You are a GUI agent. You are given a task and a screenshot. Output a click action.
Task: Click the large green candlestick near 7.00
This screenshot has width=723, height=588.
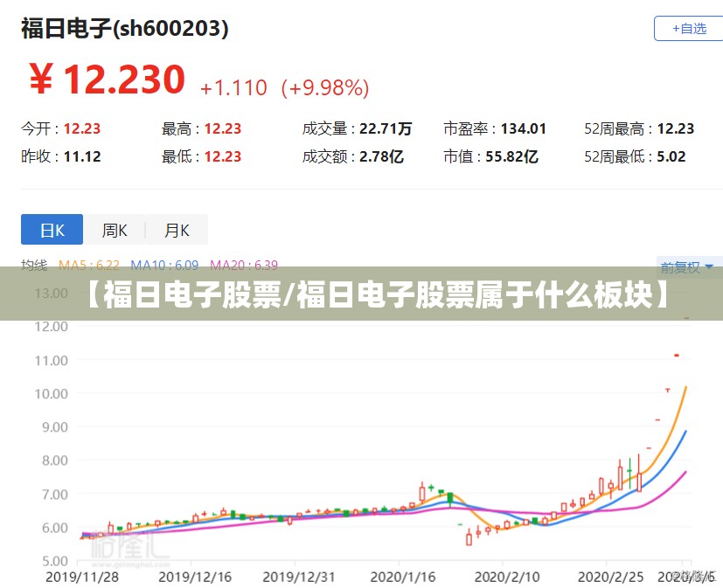coord(450,499)
